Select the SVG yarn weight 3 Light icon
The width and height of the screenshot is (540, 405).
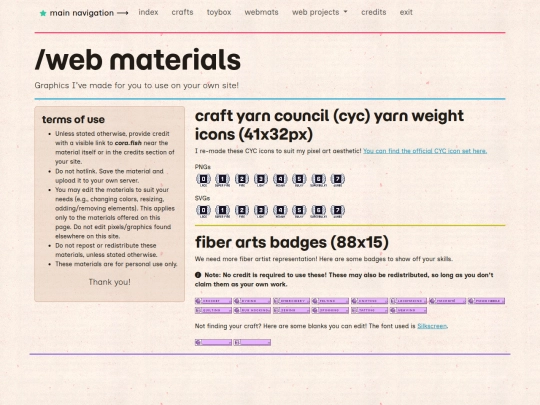pos(261,211)
